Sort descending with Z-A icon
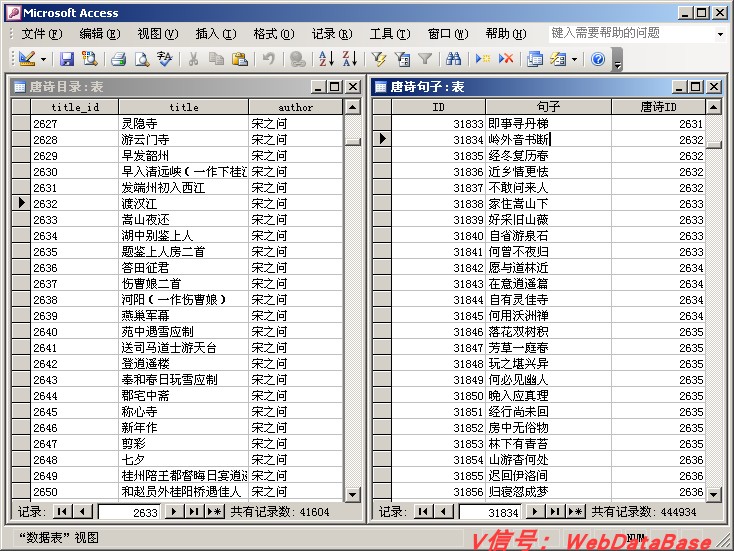This screenshot has width=734, height=551. (350, 59)
